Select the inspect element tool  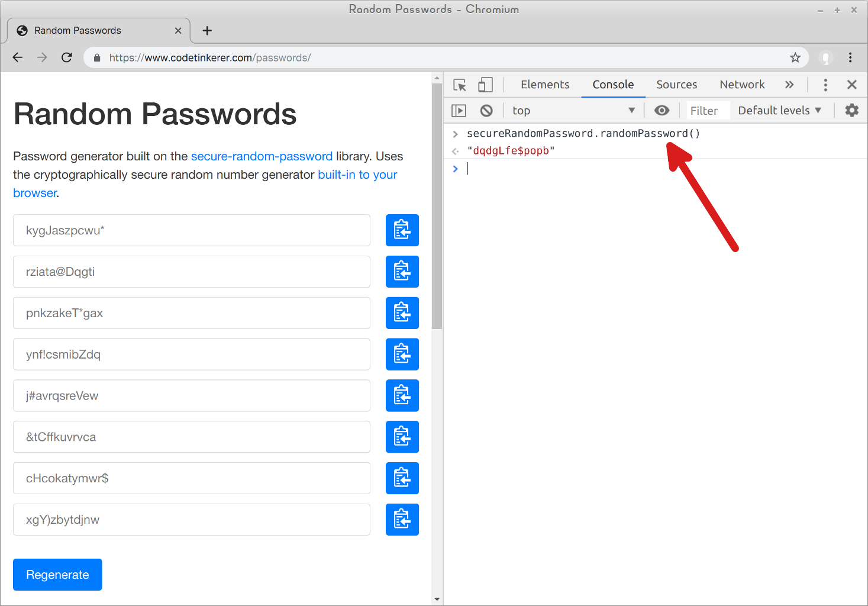(x=459, y=85)
